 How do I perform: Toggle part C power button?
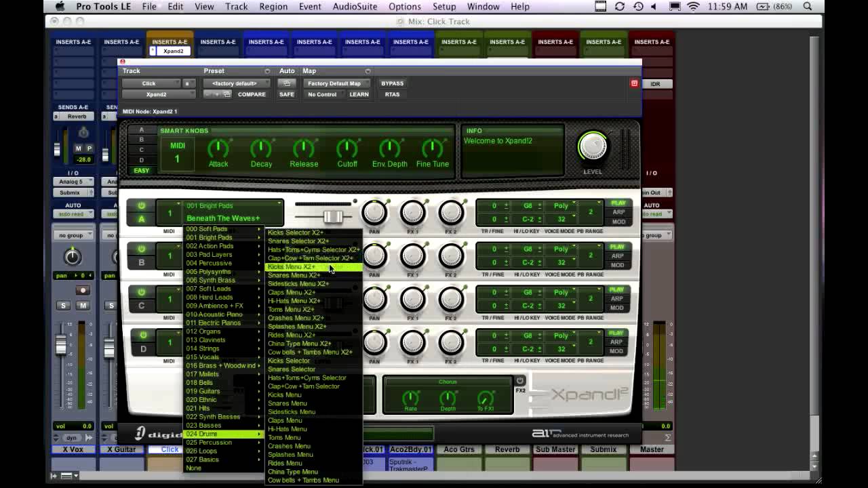point(141,292)
